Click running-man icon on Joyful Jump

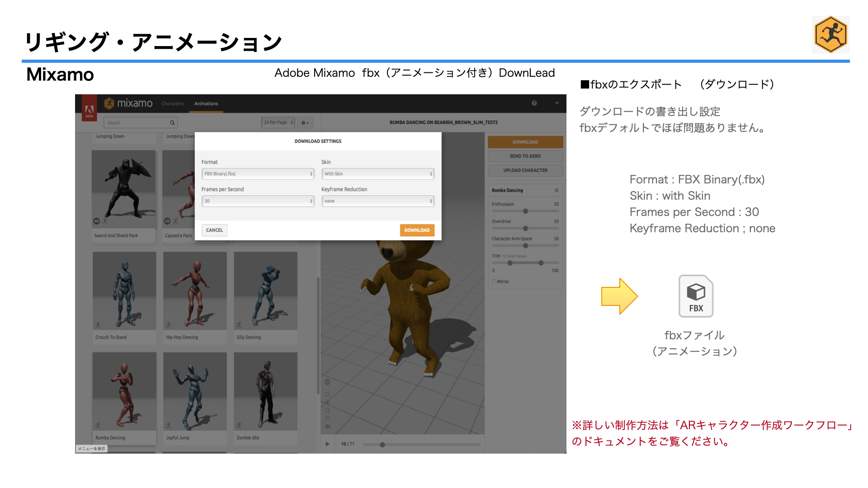coord(169,425)
